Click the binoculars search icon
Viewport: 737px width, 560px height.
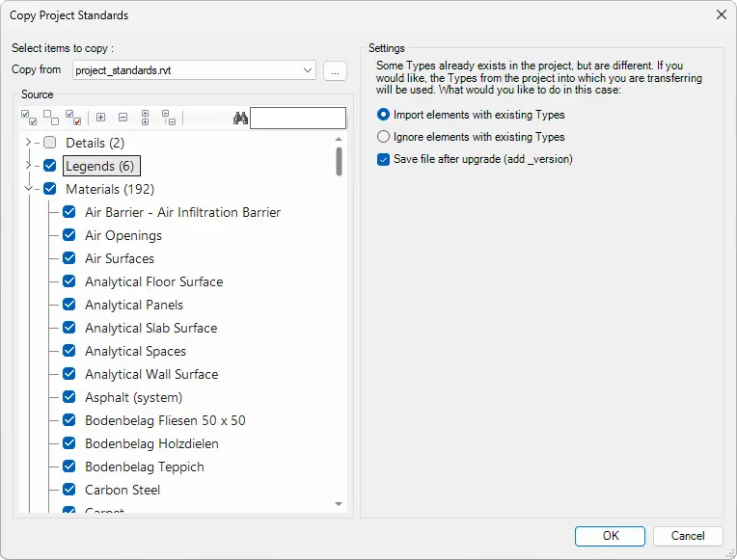click(x=240, y=118)
